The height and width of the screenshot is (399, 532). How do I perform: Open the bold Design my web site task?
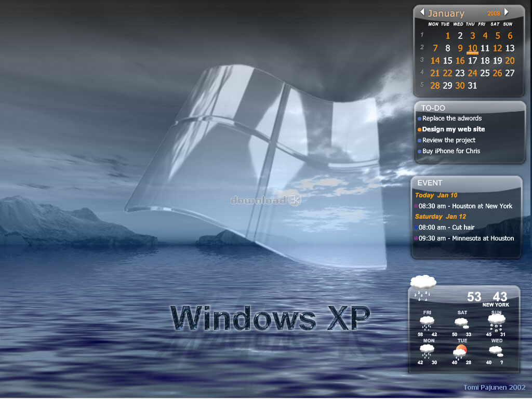click(x=454, y=129)
